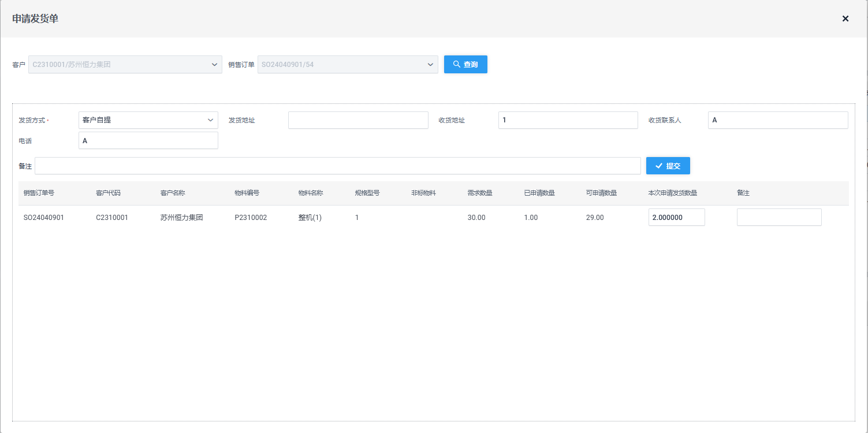Edit the 本次申请发货数量 value 2.000000
The width and height of the screenshot is (868, 433).
click(676, 218)
